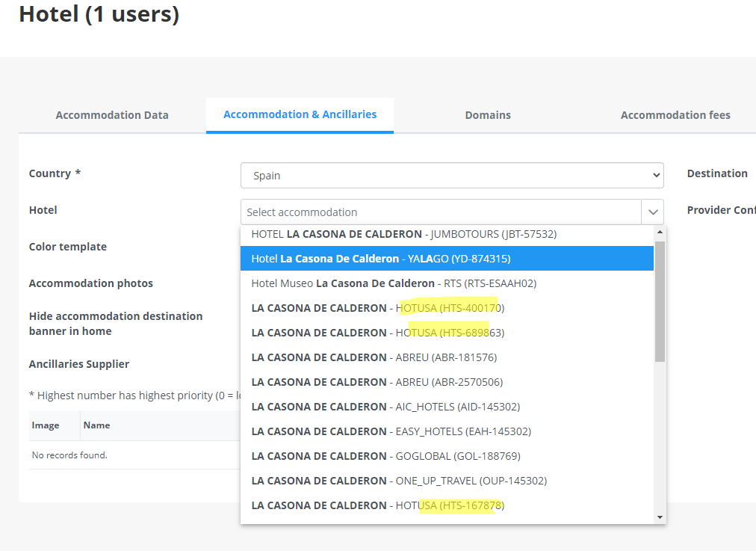Image resolution: width=756 pixels, height=551 pixels.
Task: Open the Accommodation & Ancillaries tab
Action: [300, 114]
